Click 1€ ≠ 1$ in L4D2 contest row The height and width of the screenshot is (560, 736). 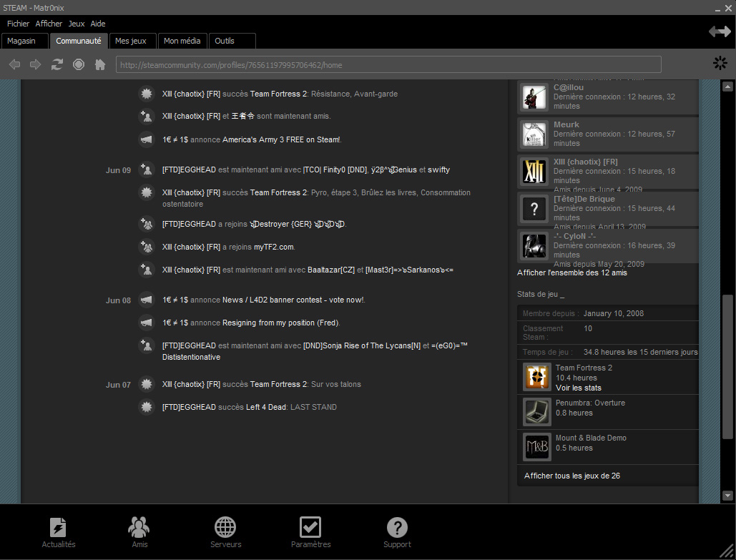(175, 300)
